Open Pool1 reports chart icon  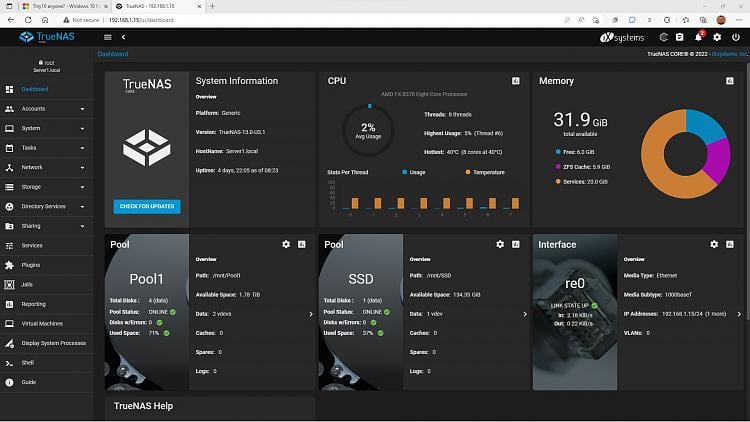(302, 244)
